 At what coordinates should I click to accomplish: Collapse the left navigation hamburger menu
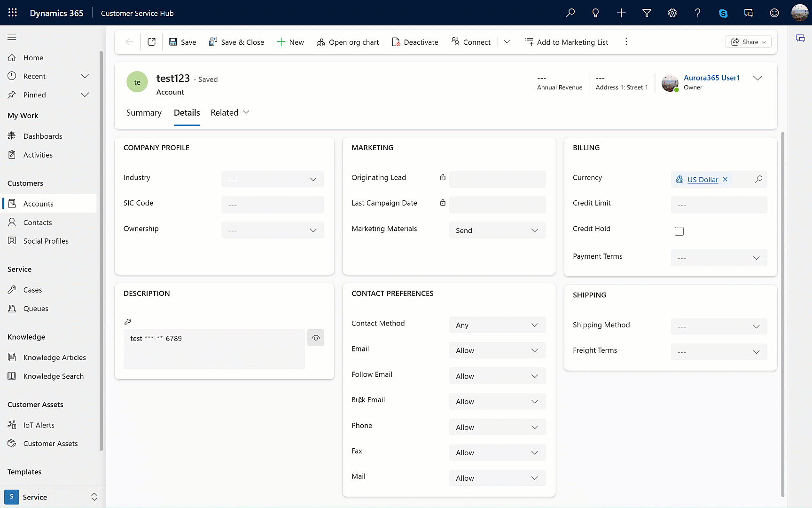12,37
